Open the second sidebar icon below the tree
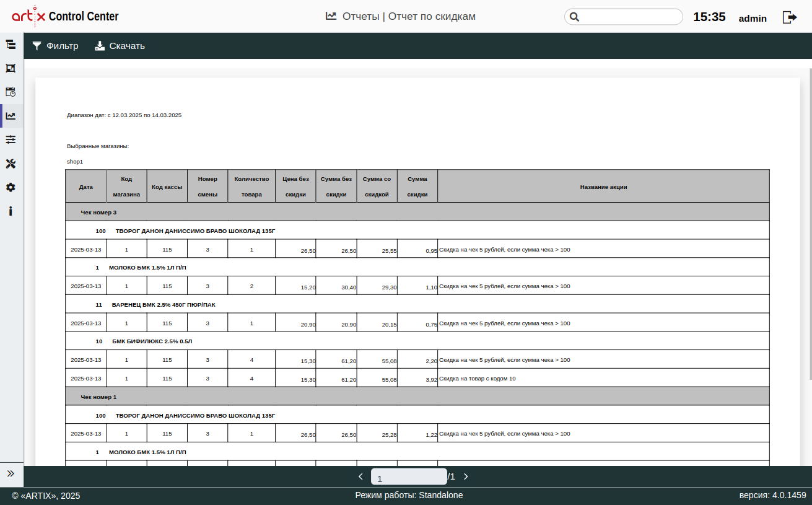812x505 pixels. pos(11,68)
